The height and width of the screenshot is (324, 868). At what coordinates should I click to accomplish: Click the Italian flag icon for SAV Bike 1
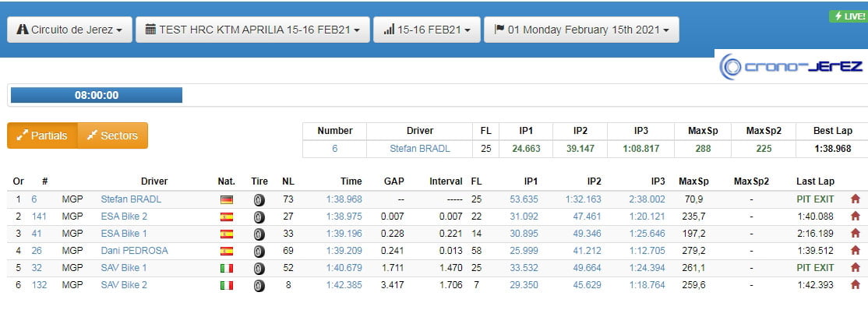(x=227, y=268)
